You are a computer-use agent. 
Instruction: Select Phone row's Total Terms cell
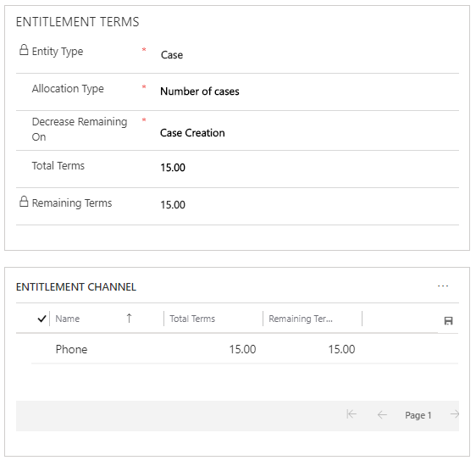242,349
